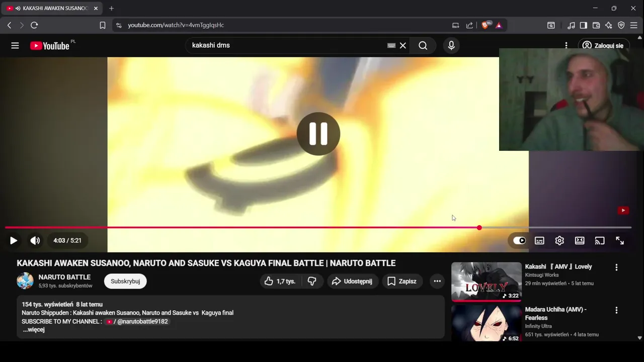Open the Brave Shields lion icon

click(x=486, y=25)
